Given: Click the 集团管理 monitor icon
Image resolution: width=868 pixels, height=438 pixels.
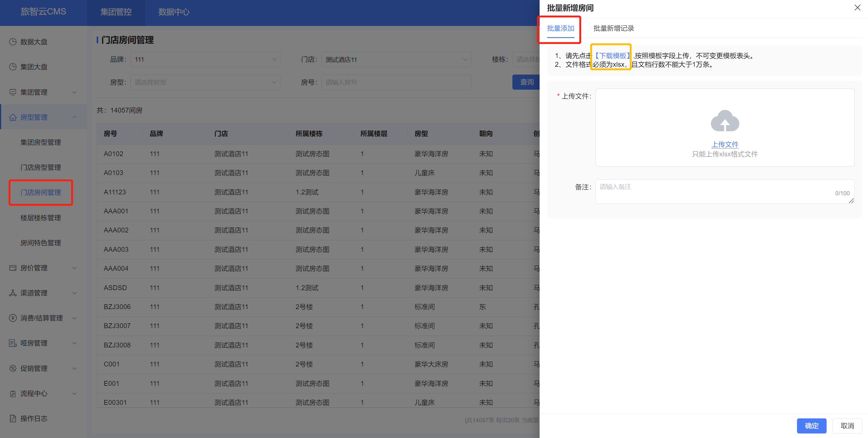Looking at the screenshot, I should point(13,92).
